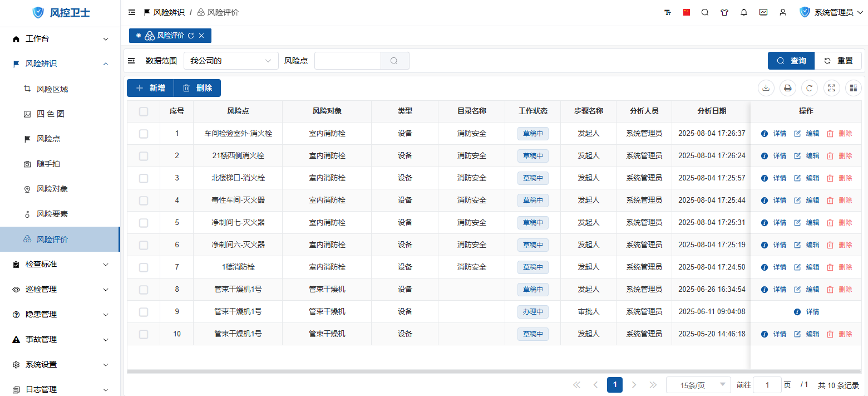The width and height of the screenshot is (868, 396).
Task: Close the 风险评价 tab
Action: (x=201, y=36)
